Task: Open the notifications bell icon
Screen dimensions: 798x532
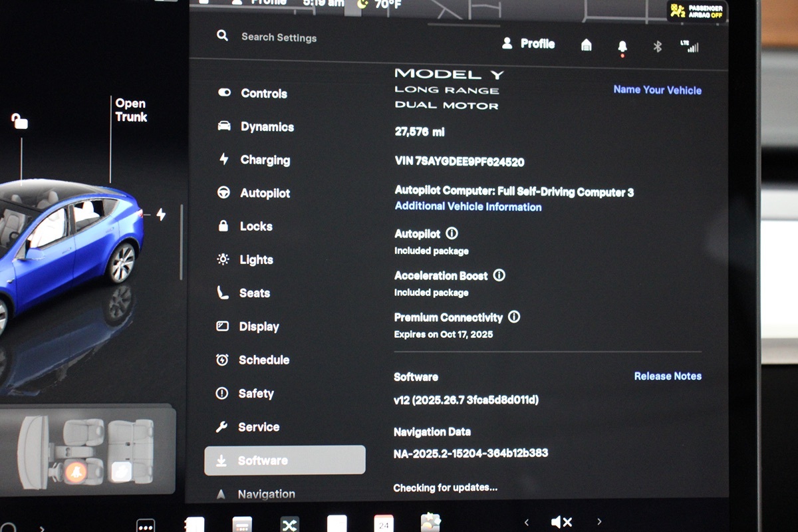Action: point(622,46)
